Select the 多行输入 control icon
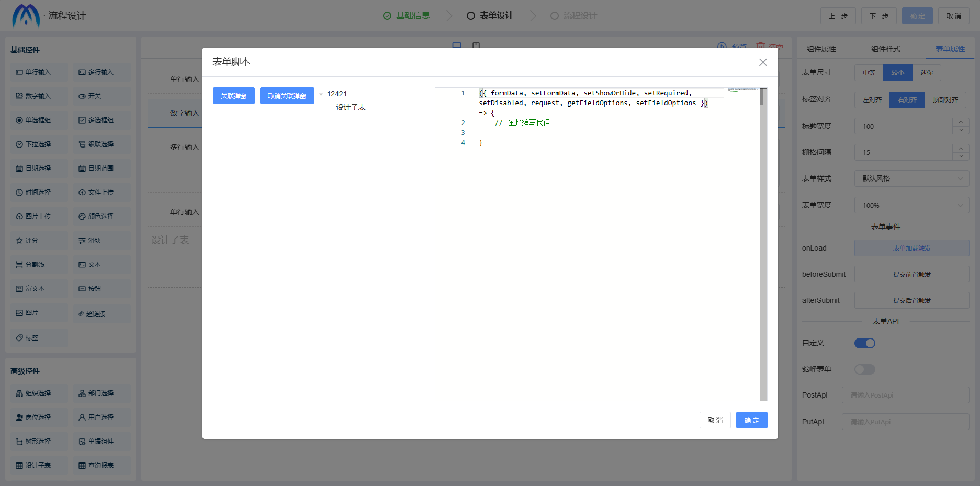 [x=82, y=72]
